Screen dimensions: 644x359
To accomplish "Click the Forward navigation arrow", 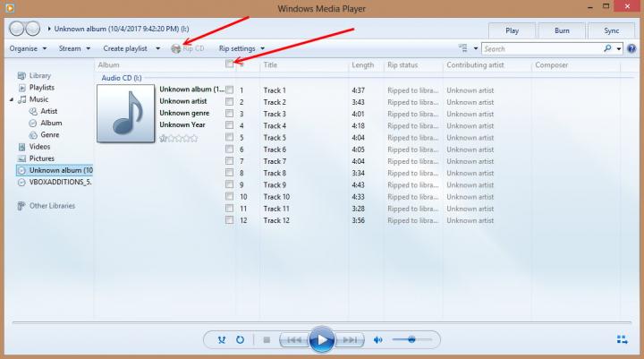I will click(x=32, y=29).
